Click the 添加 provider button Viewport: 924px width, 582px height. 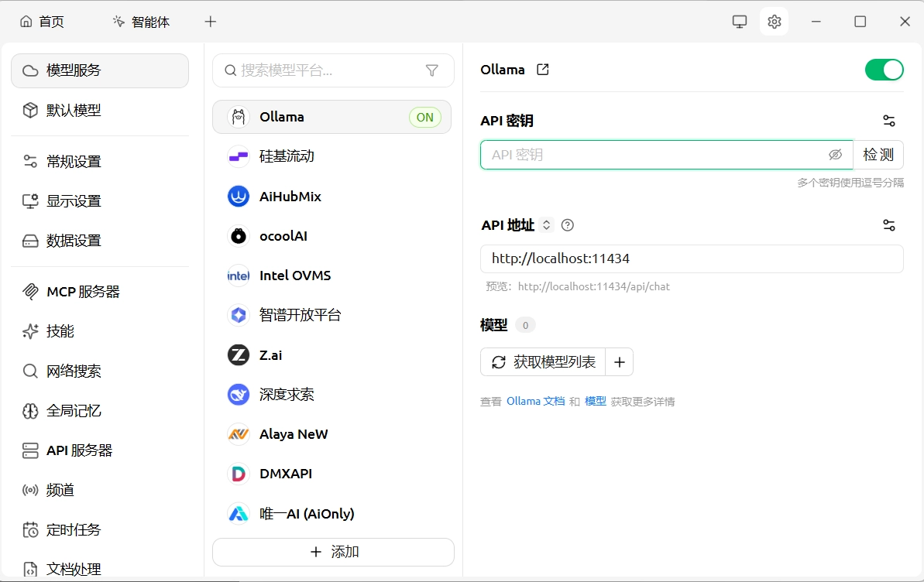pos(334,552)
